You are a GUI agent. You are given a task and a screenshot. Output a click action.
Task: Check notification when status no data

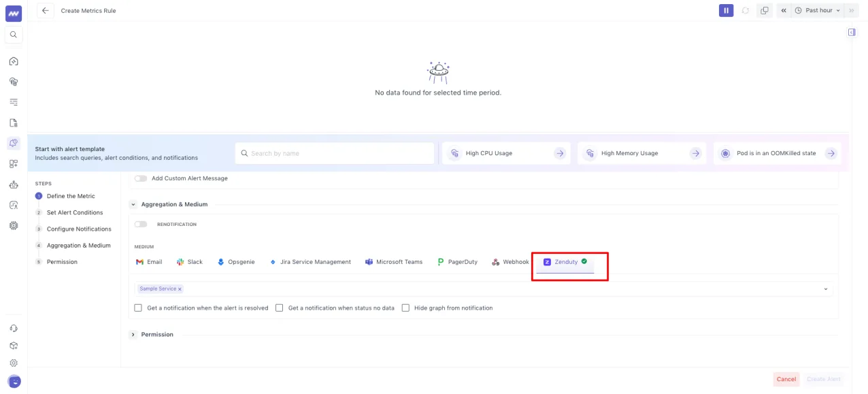coord(280,308)
